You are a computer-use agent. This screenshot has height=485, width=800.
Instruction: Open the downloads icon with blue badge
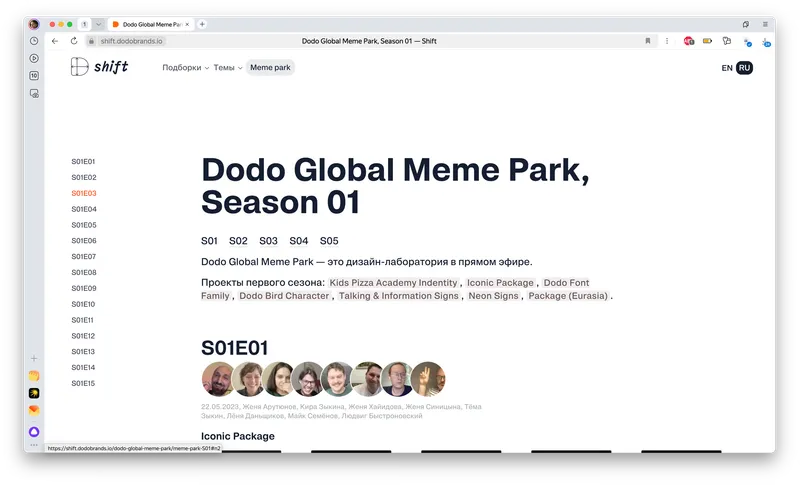[766, 42]
